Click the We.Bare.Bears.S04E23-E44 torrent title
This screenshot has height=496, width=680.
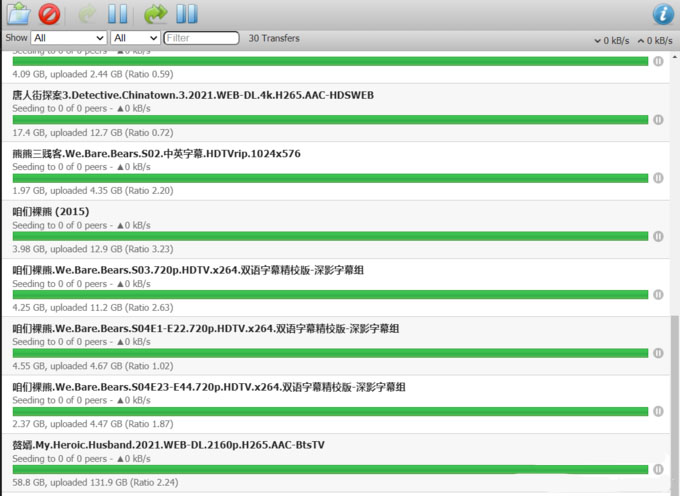coord(208,386)
